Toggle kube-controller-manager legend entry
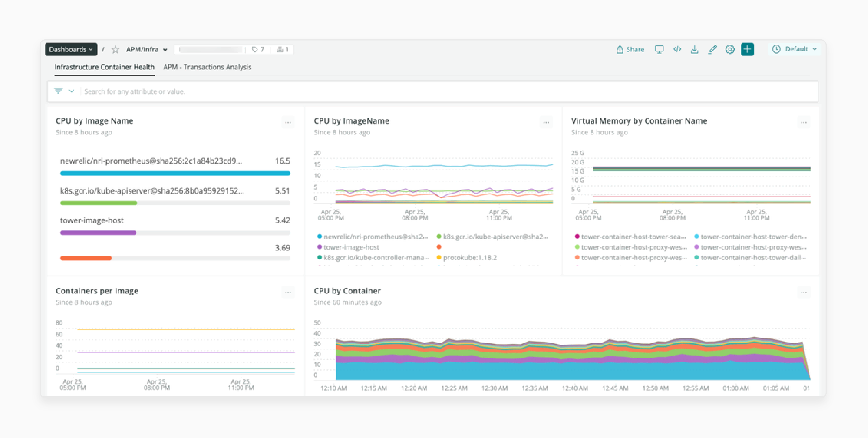The height and width of the screenshot is (438, 868). coord(373,257)
